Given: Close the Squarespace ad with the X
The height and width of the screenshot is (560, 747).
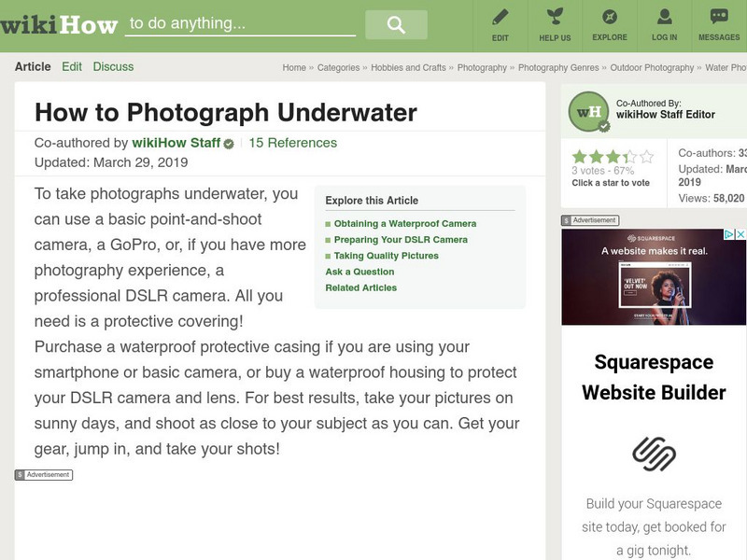Looking at the screenshot, I should pyautogui.click(x=741, y=235).
